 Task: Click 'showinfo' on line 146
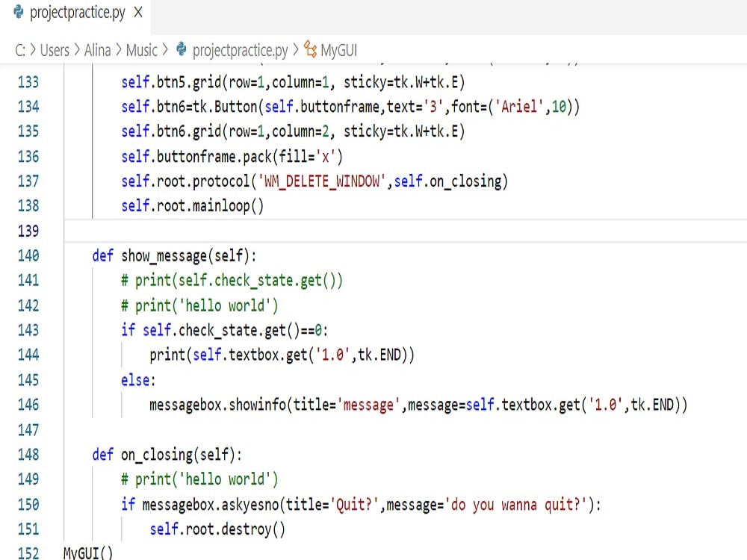coord(257,405)
